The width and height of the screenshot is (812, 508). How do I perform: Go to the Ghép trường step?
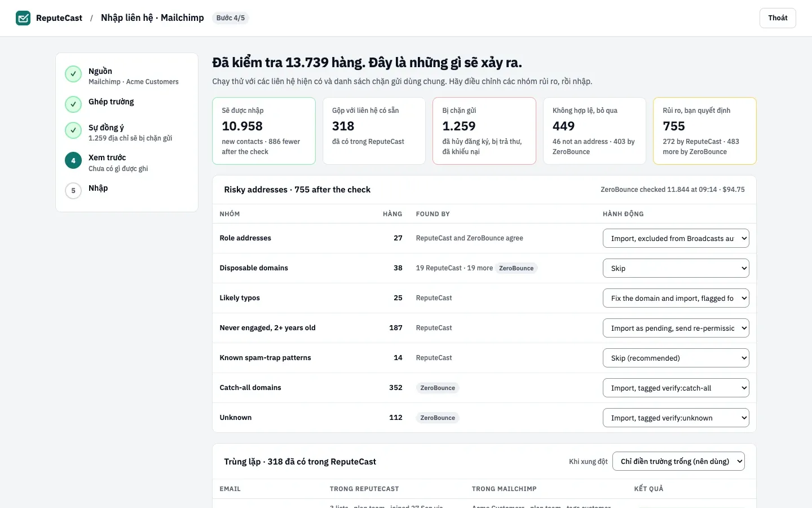[111, 102]
